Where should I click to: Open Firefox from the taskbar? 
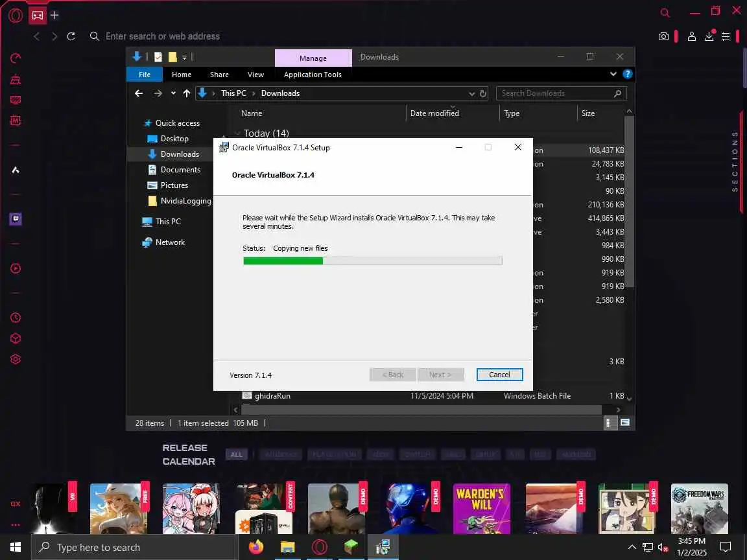[x=256, y=548]
